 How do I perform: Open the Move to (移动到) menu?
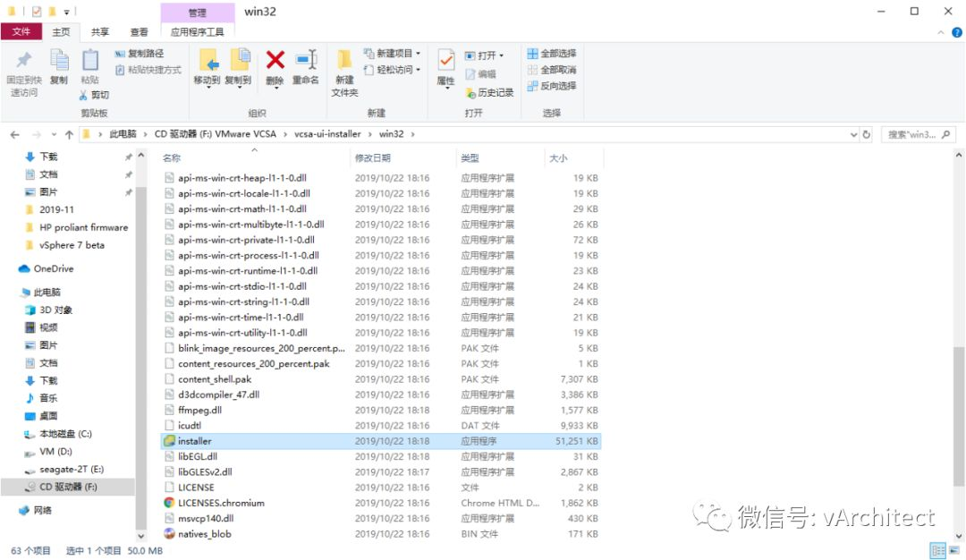[207, 68]
